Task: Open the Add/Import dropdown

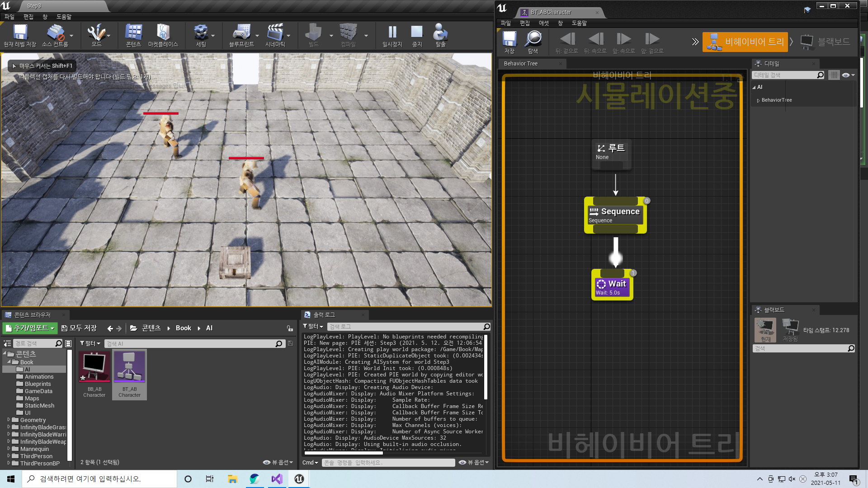Action: tap(30, 328)
